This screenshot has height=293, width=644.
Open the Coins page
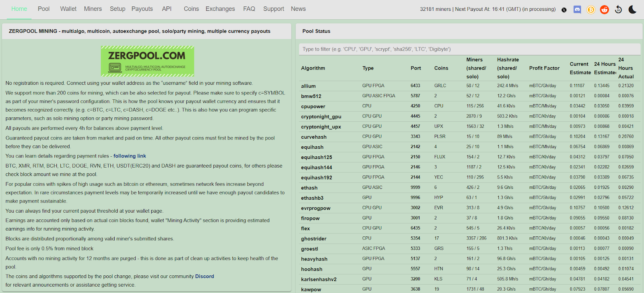[191, 9]
